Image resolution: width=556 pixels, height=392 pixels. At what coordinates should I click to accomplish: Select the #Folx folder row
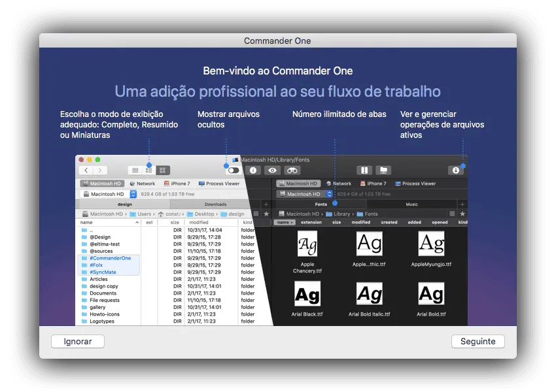pos(167,265)
